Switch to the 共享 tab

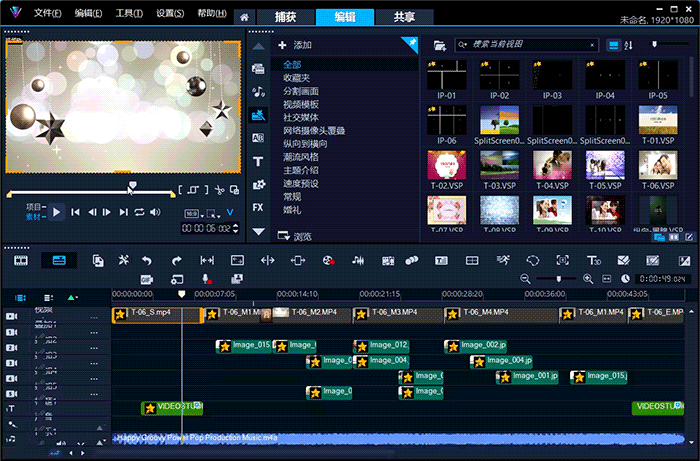pos(404,17)
